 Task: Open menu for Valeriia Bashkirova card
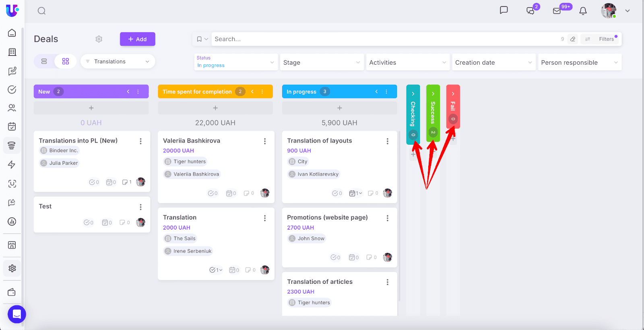point(265,141)
